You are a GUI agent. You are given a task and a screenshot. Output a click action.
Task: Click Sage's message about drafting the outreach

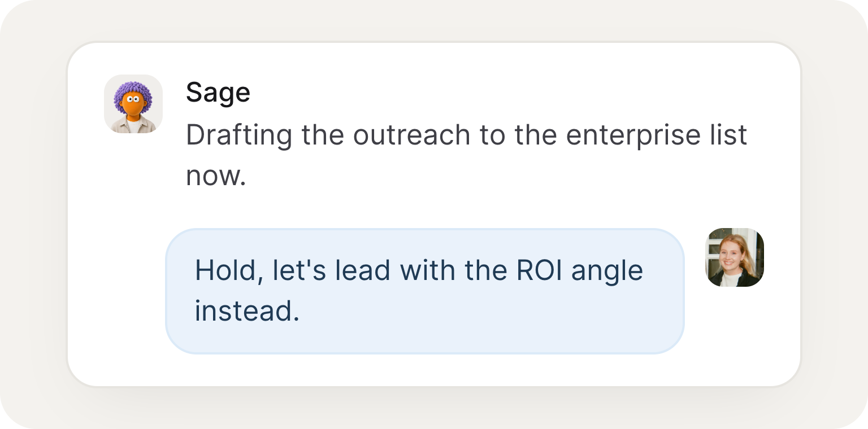(x=467, y=155)
